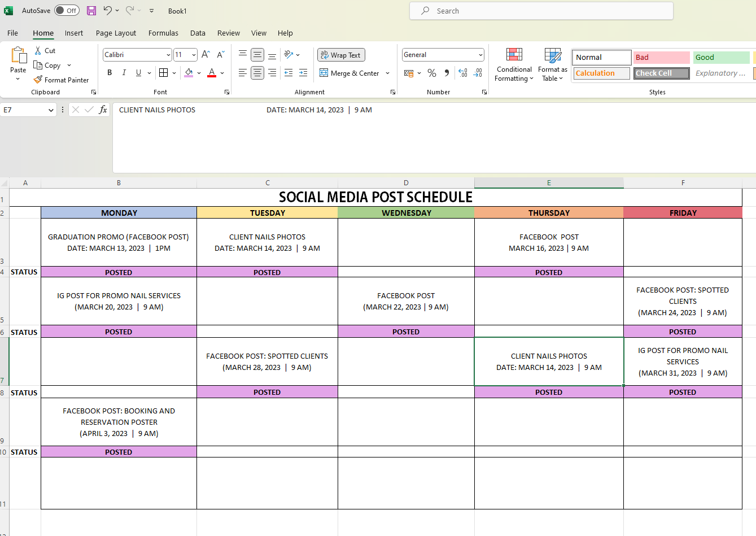Click into the formula bar text

point(246,110)
